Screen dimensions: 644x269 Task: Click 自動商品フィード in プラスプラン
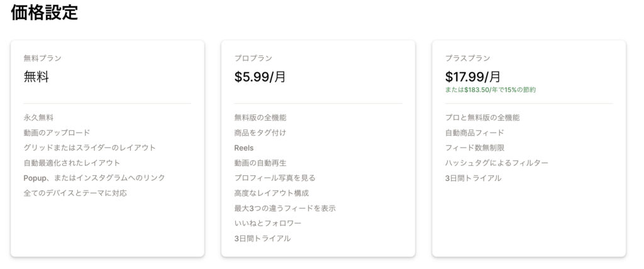[474, 133]
